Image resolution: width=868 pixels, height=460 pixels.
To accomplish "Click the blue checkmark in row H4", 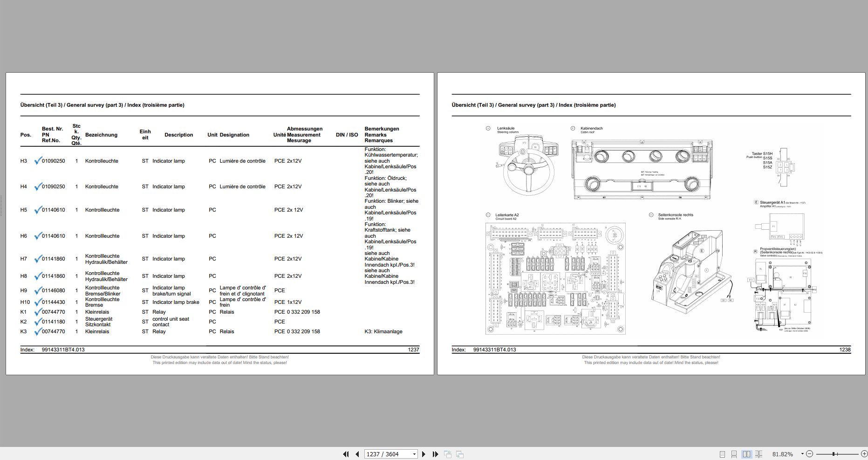I will point(38,186).
